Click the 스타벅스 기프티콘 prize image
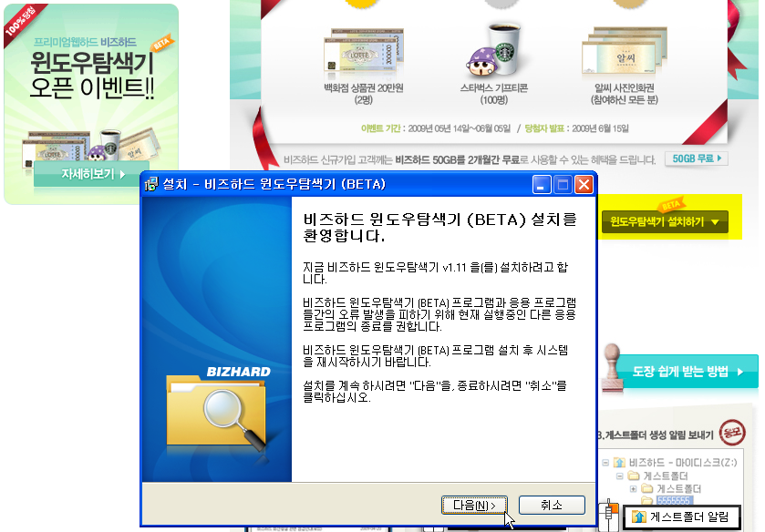The height and width of the screenshot is (532, 765). (492, 50)
